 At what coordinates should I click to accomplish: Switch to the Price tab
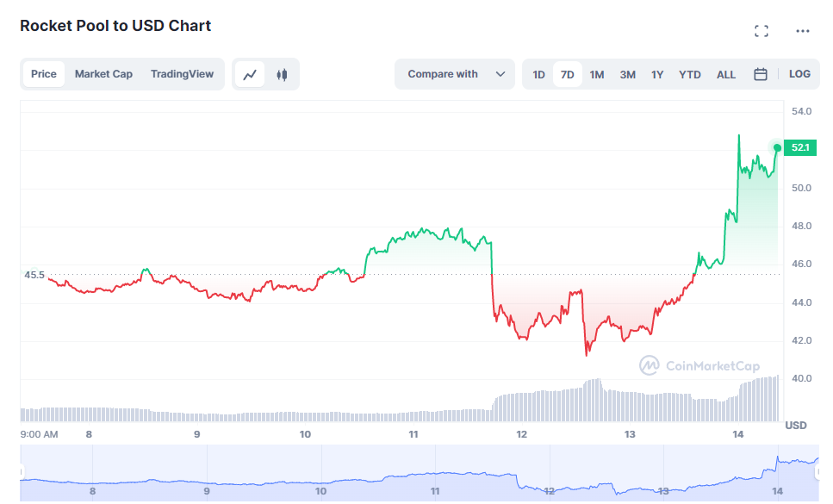(x=44, y=74)
